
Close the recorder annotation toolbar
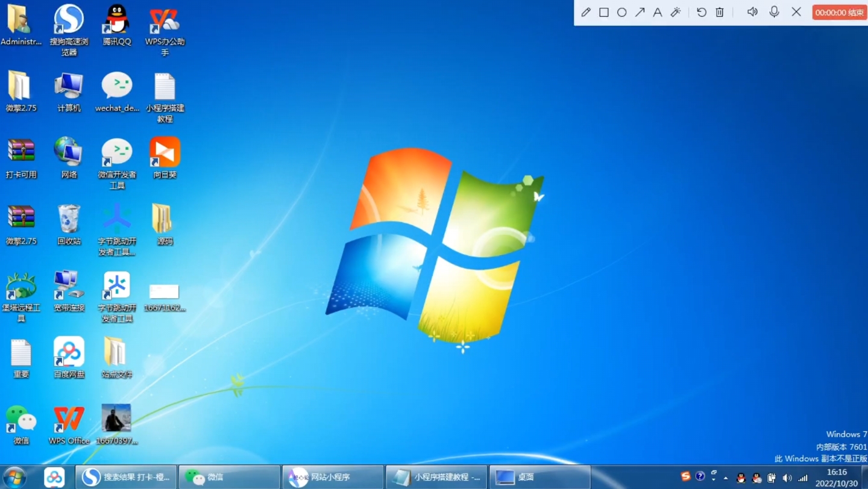[x=796, y=12]
